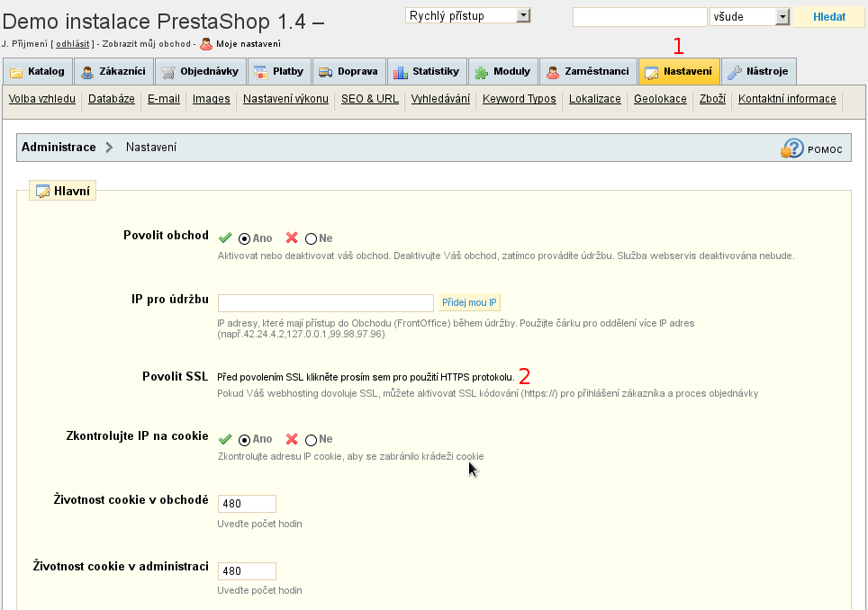868x610 pixels.
Task: Click red cross beside Povolit obchod
Action: click(292, 238)
